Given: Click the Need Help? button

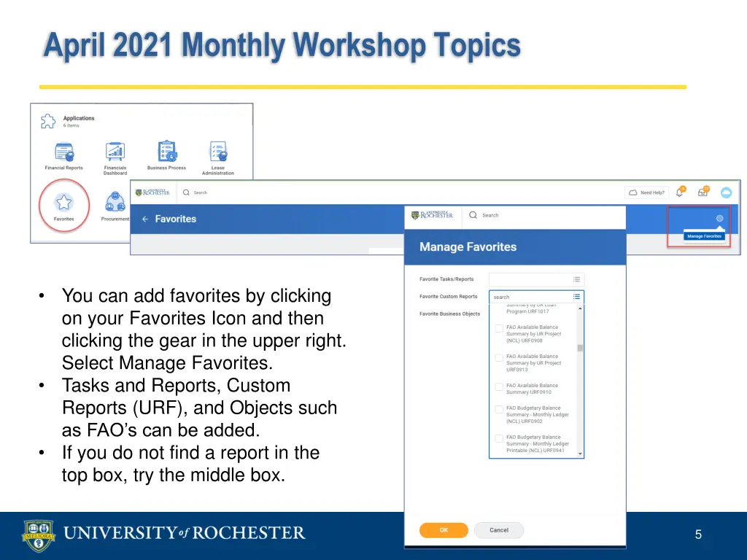Looking at the screenshot, I should pos(646,192).
